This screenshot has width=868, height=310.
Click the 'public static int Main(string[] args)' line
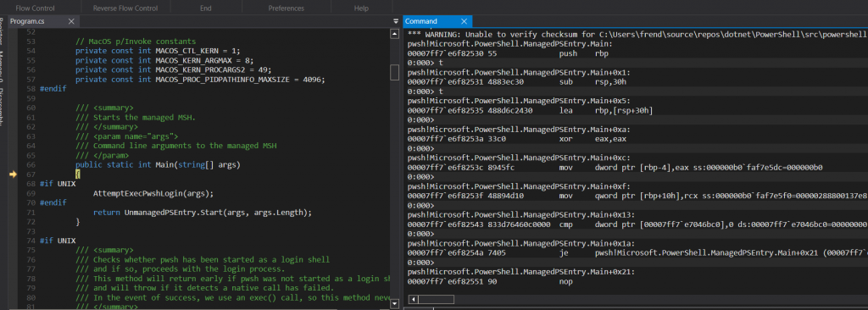(x=159, y=165)
